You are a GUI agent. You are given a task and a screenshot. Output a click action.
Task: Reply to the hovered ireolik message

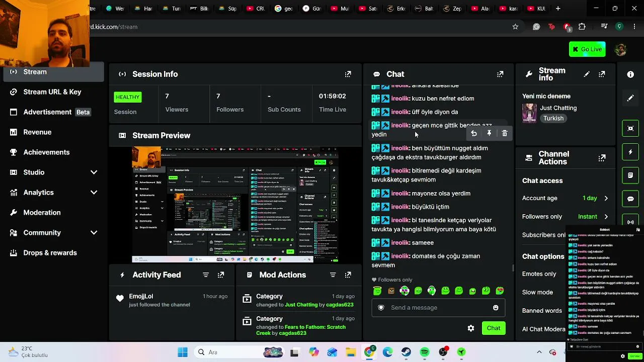(473, 133)
